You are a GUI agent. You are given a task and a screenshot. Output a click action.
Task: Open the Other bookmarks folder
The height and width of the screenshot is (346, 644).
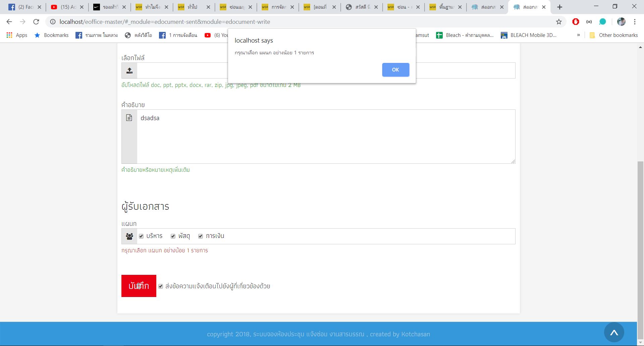coord(613,35)
